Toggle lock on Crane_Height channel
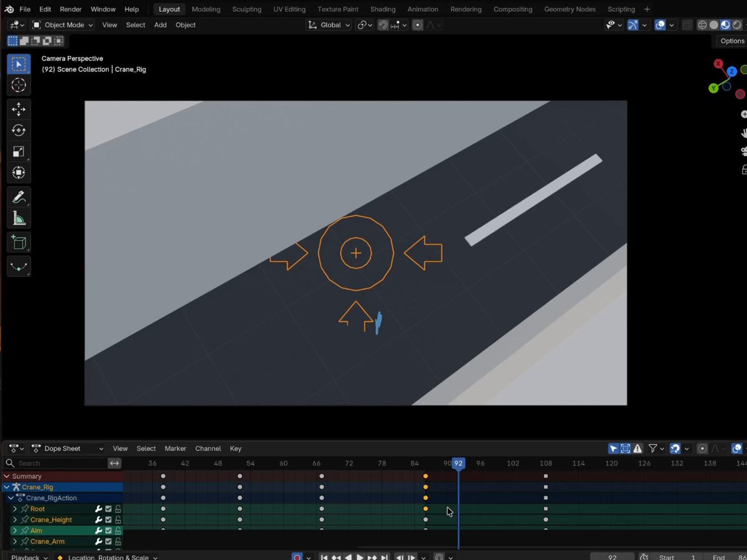The height and width of the screenshot is (560, 747). [118, 520]
